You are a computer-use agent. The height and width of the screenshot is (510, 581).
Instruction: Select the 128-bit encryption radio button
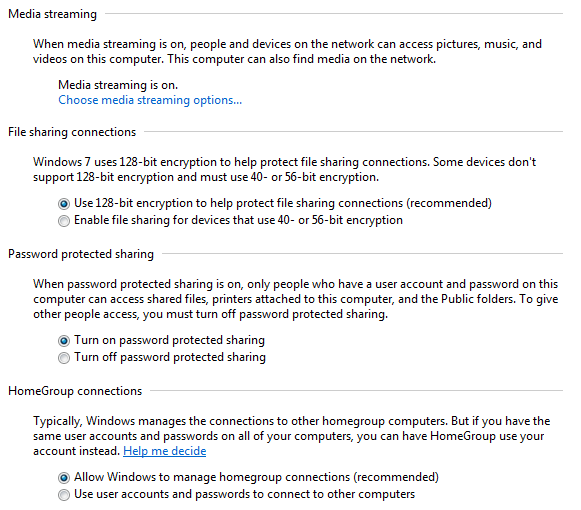[64, 204]
